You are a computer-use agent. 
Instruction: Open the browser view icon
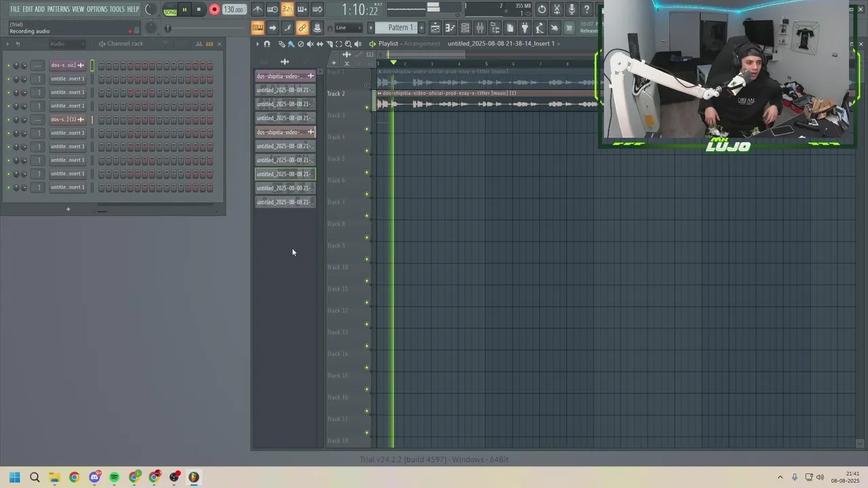495,28
